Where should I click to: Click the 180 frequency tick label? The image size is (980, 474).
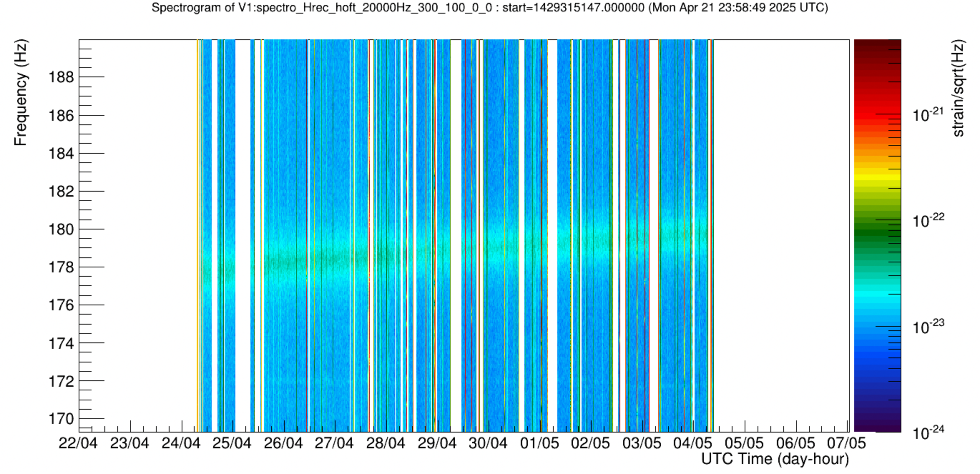pos(61,229)
